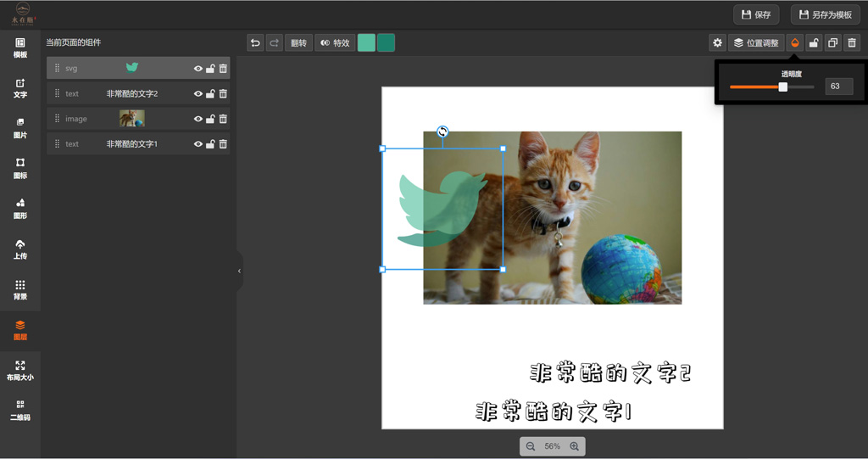Open the 背景 background panel
The image size is (868, 459).
20,290
